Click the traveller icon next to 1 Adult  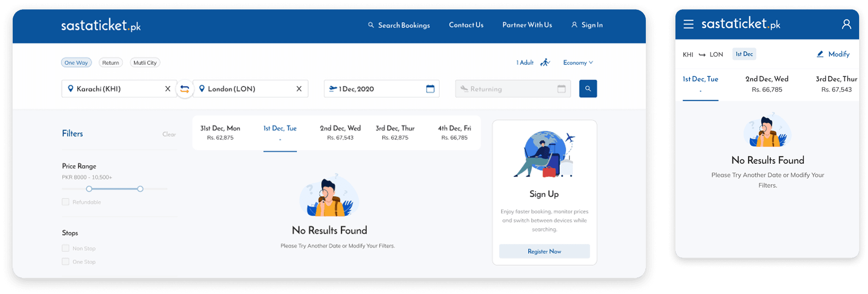[x=545, y=63]
